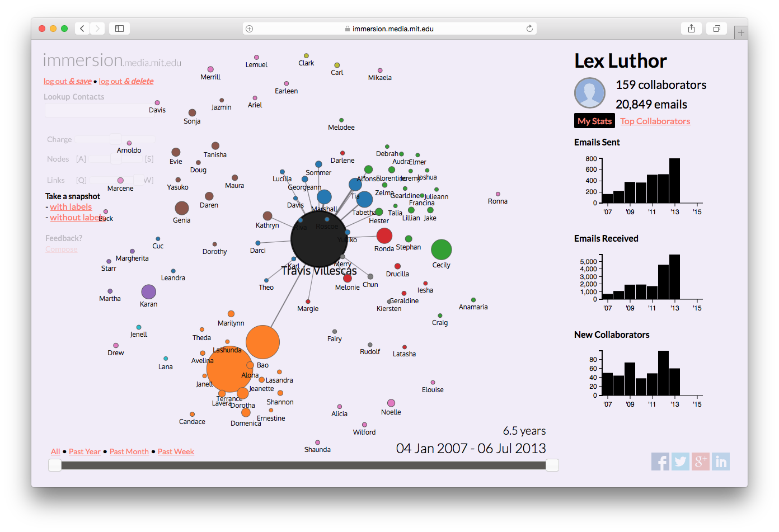Select the large green Cecily node

pos(441,249)
